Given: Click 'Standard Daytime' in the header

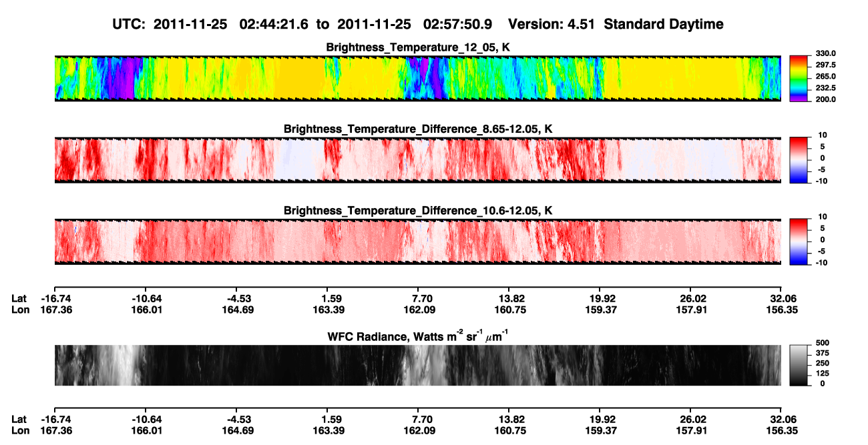Looking at the screenshot, I should pos(664,24).
